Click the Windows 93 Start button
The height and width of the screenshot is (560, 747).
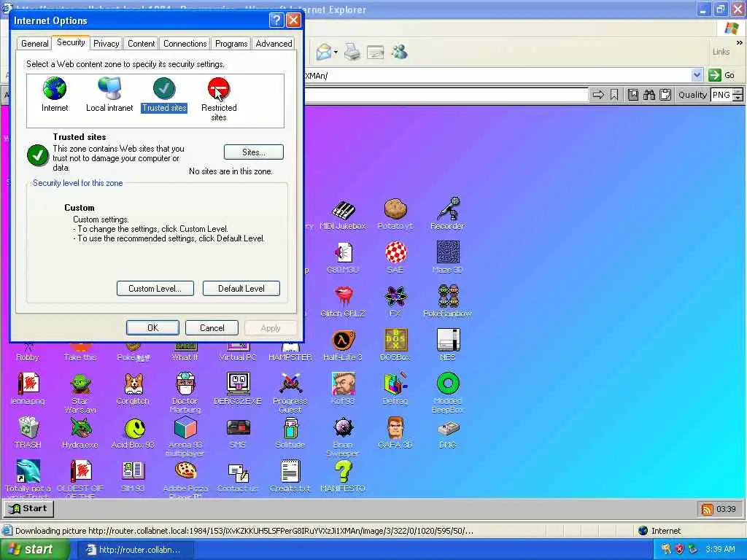tap(29, 508)
